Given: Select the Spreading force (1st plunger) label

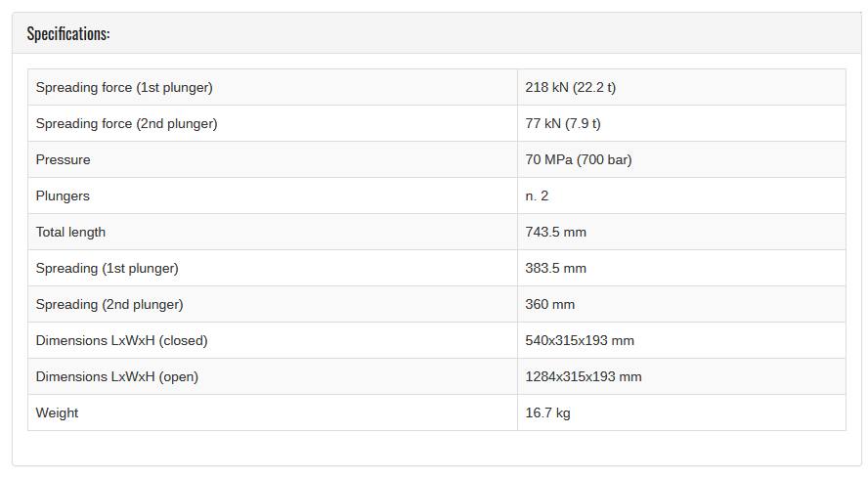Looking at the screenshot, I should coord(124,87).
